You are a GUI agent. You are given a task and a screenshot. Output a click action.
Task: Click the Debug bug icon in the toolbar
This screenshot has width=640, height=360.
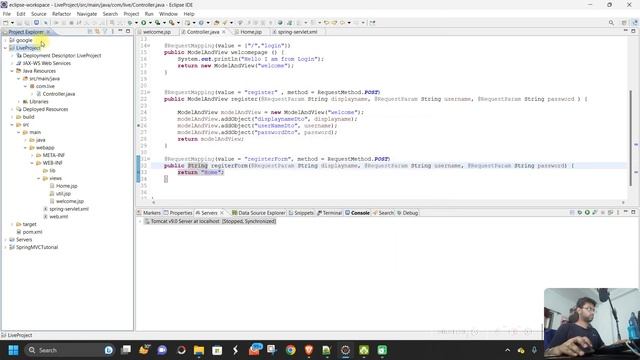tap(130, 23)
